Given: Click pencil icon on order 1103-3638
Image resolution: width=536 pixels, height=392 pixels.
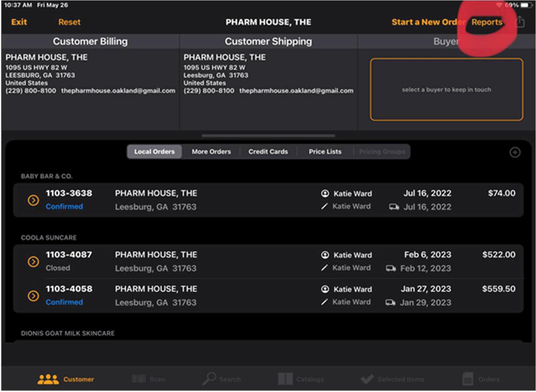Looking at the screenshot, I should pyautogui.click(x=324, y=206).
